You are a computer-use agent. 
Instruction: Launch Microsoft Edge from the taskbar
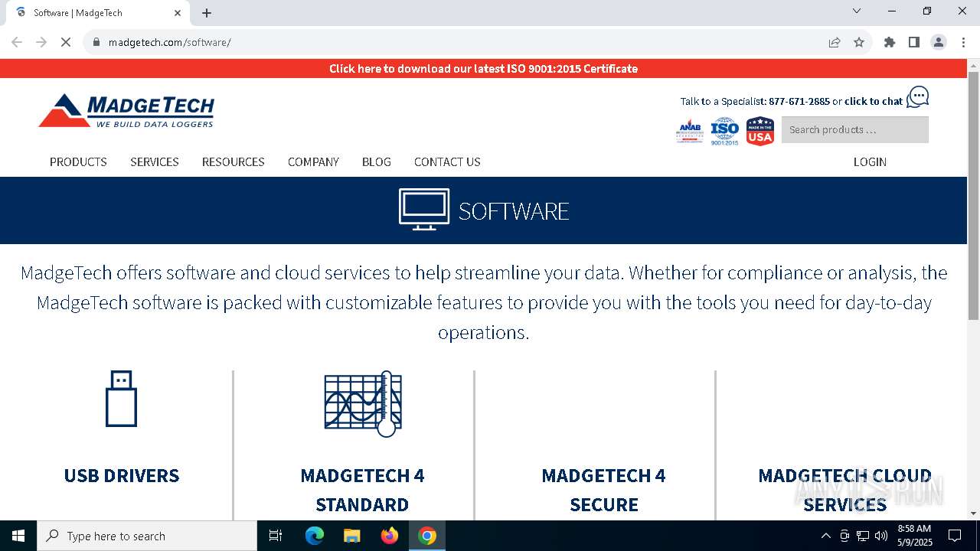pos(315,536)
